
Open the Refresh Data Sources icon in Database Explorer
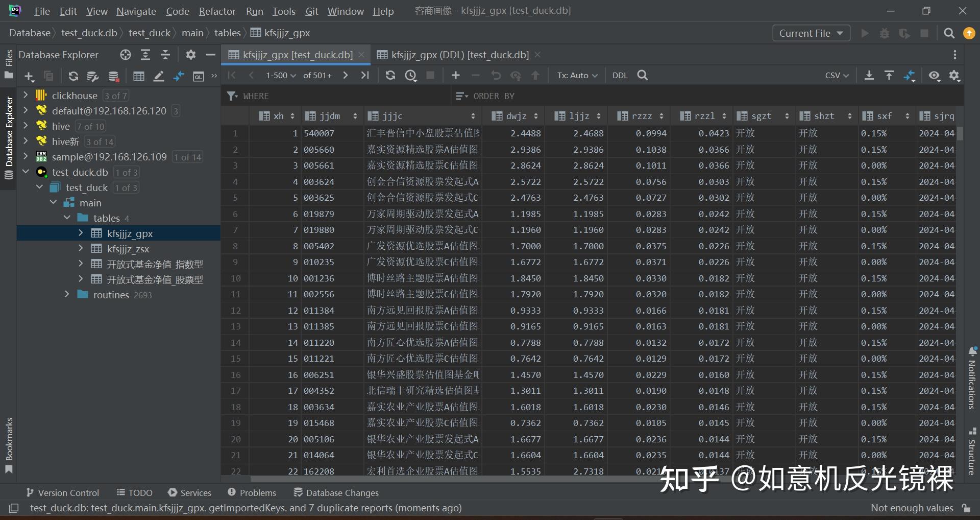tap(73, 76)
